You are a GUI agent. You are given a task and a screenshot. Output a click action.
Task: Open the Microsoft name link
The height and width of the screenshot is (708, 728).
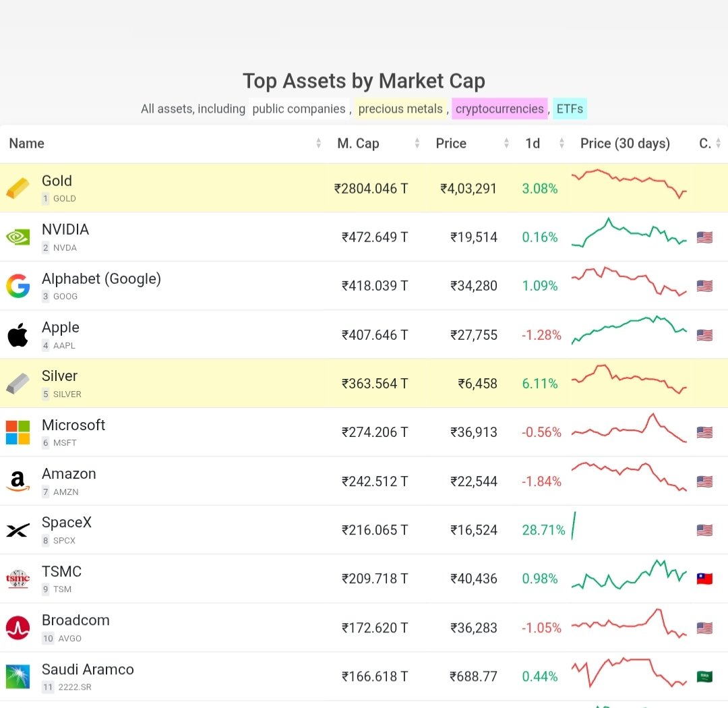(x=73, y=425)
